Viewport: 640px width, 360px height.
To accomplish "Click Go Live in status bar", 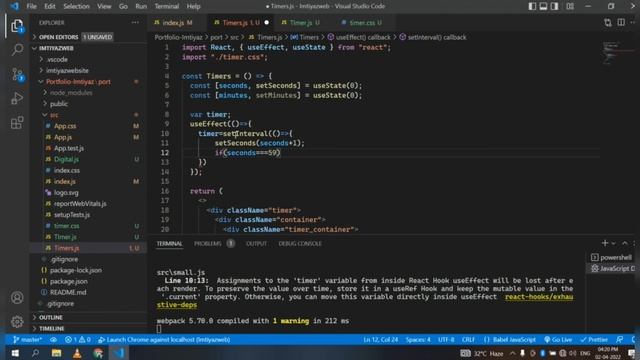I will point(558,340).
